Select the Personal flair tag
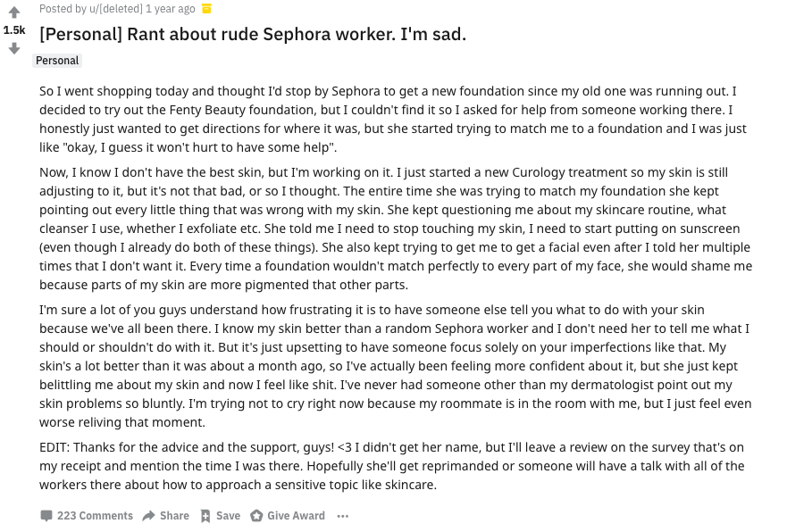The image size is (787, 532). point(57,61)
